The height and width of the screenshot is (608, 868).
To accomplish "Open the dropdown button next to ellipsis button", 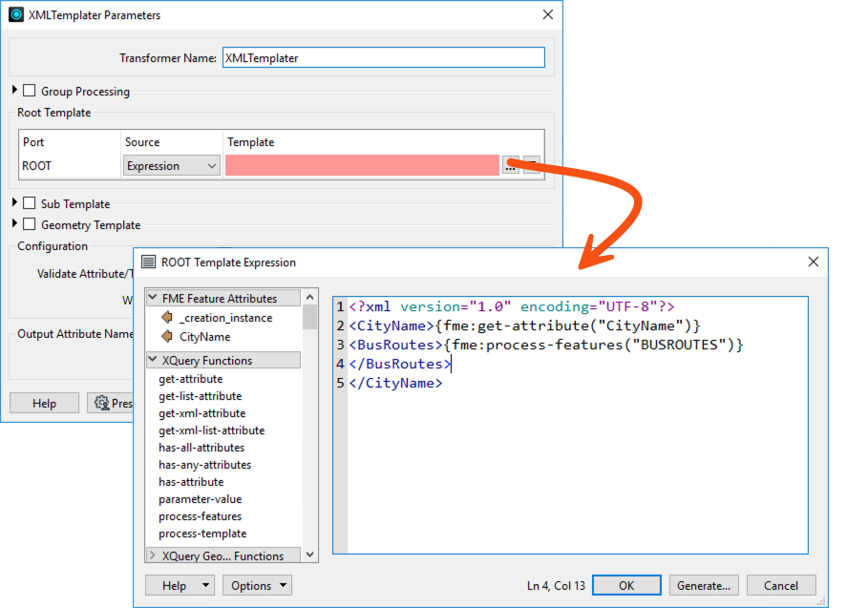I will (x=532, y=165).
